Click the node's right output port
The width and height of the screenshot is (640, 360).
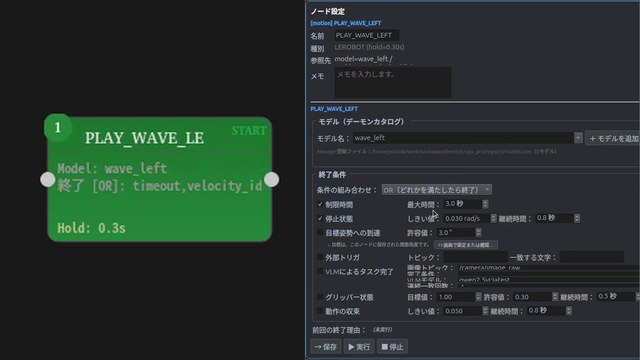coord(271,180)
